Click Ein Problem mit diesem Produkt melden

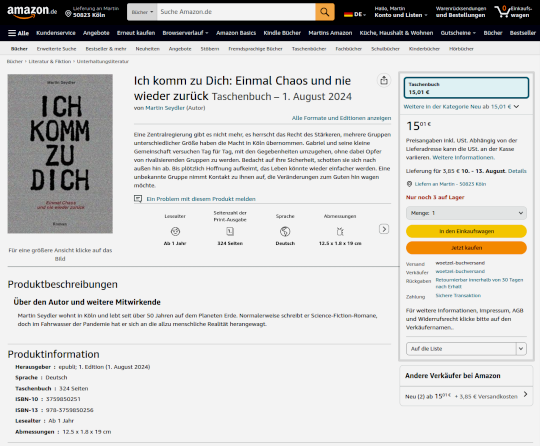(201, 199)
